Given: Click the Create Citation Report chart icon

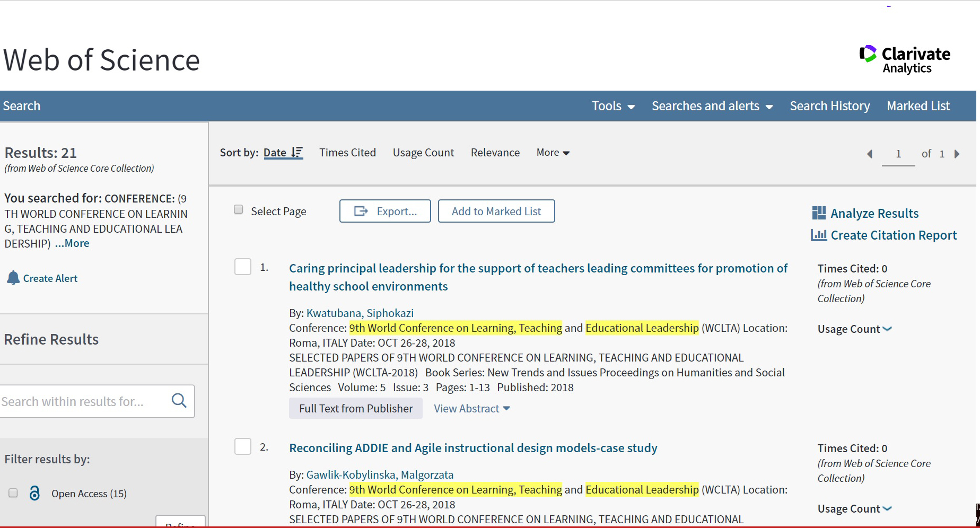Looking at the screenshot, I should pyautogui.click(x=819, y=235).
